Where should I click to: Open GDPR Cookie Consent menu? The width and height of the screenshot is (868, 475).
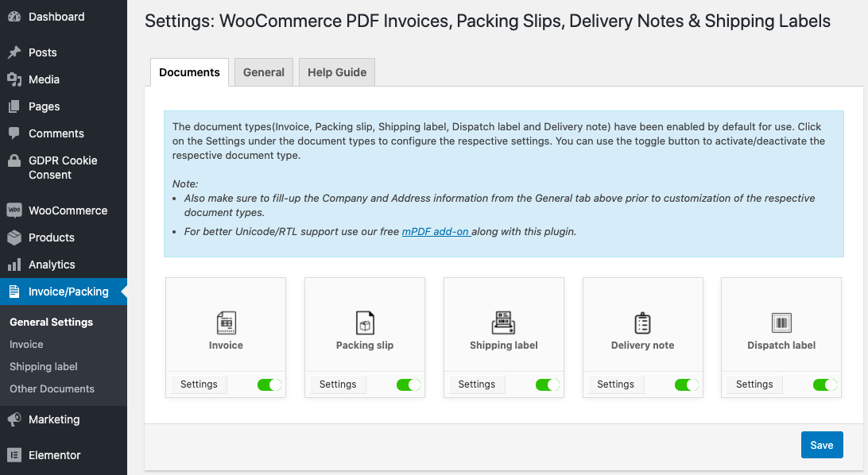click(x=64, y=168)
